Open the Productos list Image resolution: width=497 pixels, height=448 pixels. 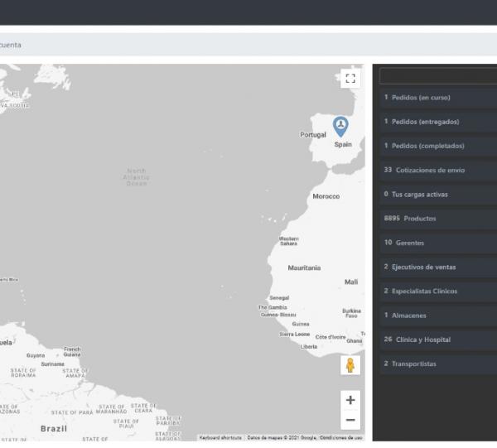438,219
